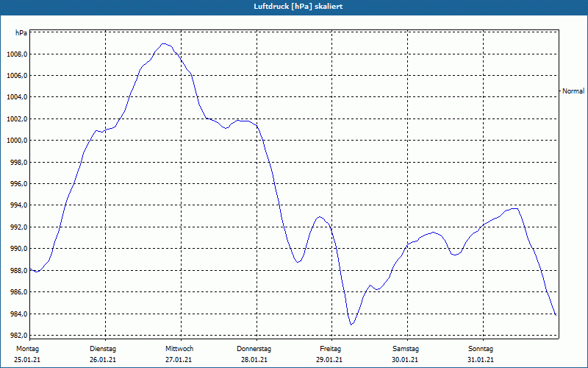
Task: Click the 'Dienstag' day label
Action: point(103,349)
